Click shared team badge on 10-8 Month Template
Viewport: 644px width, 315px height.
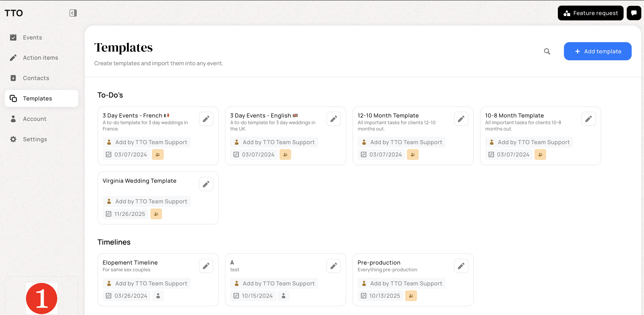540,154
